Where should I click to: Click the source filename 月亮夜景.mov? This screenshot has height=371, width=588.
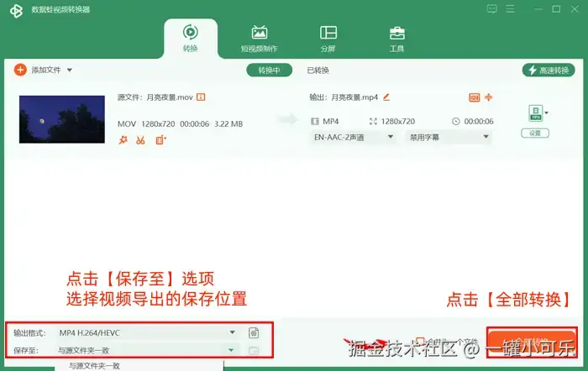tap(169, 97)
